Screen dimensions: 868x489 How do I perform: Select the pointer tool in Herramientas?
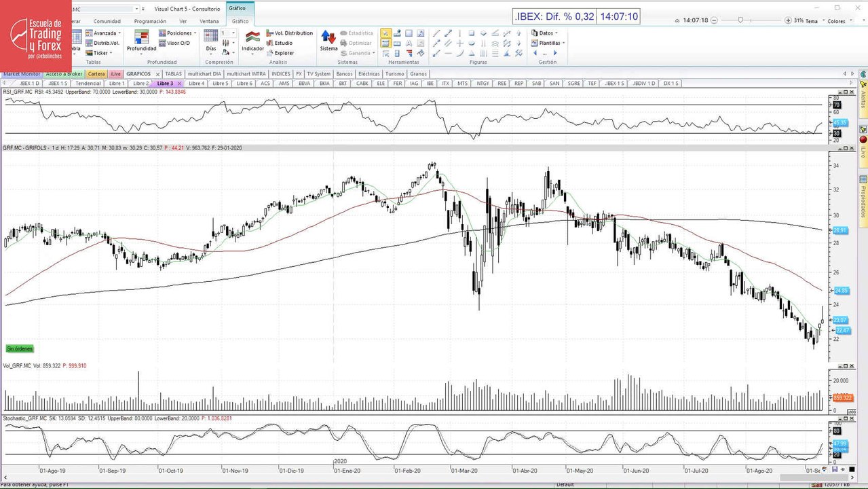click(386, 33)
